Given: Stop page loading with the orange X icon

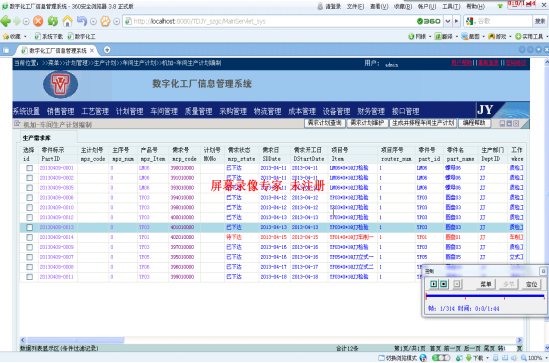Looking at the screenshot, I should tap(38, 21).
